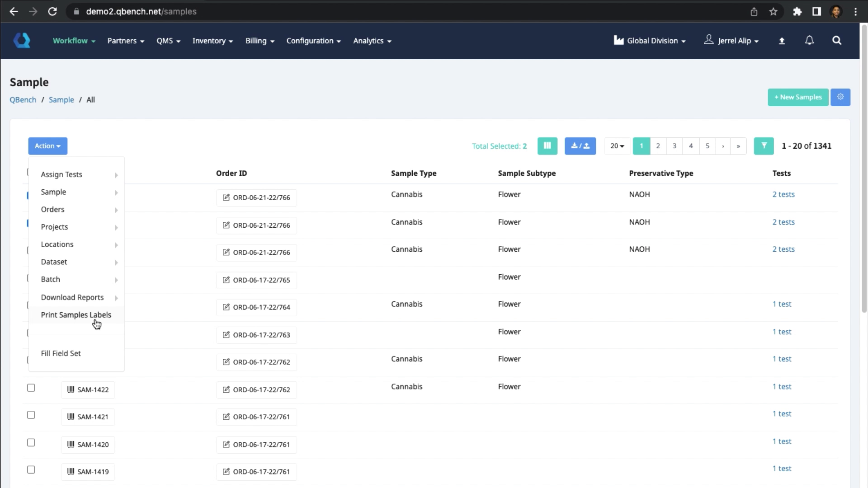This screenshot has width=868, height=488.
Task: Open the page size 20 dropdown
Action: (x=617, y=146)
